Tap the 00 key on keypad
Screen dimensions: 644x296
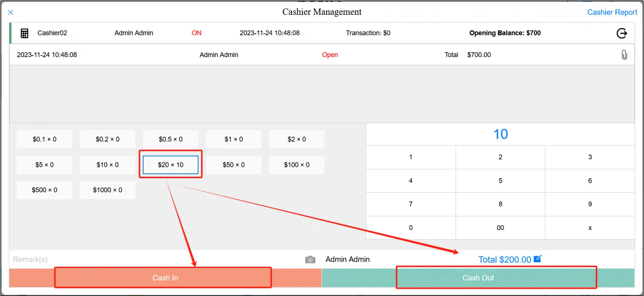point(500,228)
